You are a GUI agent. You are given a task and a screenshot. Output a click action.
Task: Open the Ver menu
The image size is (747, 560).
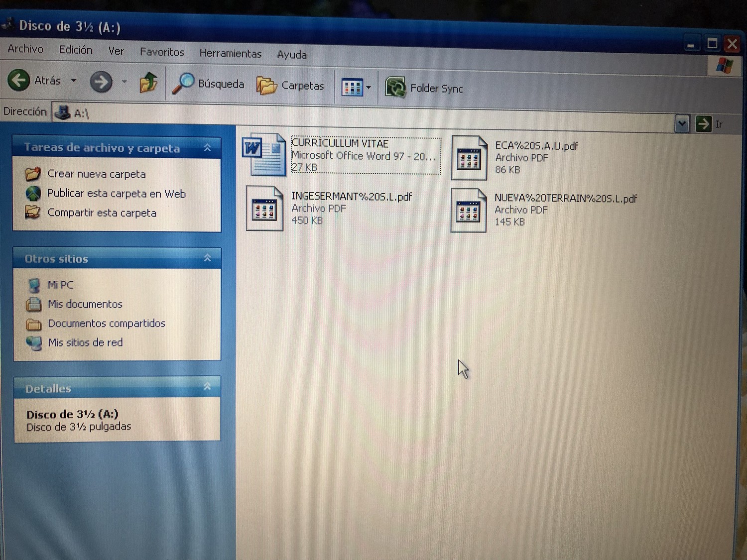point(116,51)
